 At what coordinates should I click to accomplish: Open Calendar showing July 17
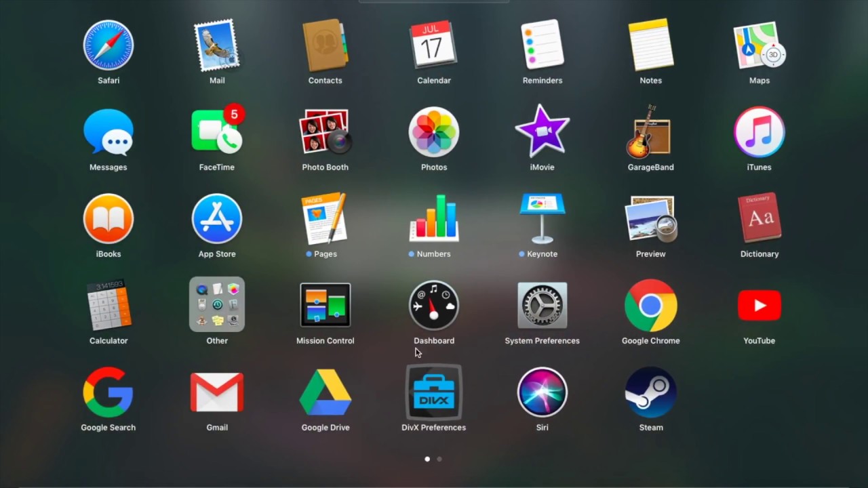(x=434, y=45)
